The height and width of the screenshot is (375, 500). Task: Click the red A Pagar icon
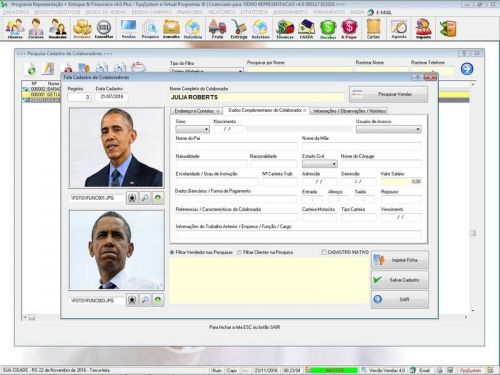pos(349,29)
